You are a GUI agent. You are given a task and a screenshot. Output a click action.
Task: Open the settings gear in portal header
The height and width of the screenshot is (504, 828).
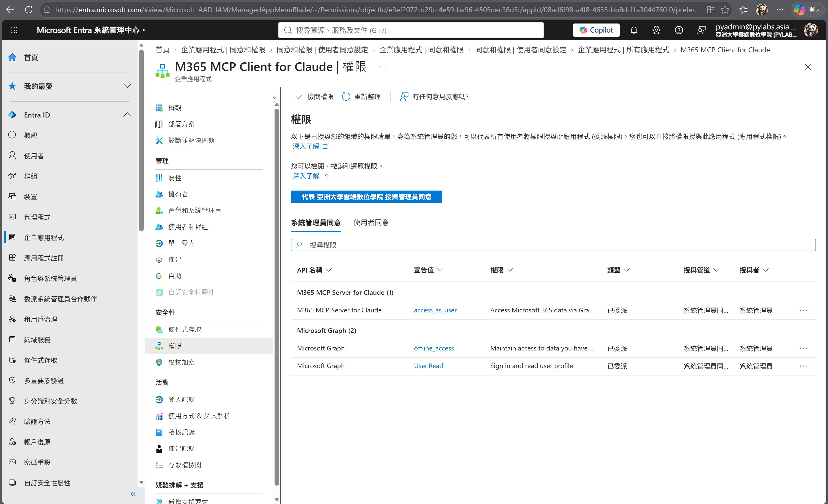pos(656,30)
